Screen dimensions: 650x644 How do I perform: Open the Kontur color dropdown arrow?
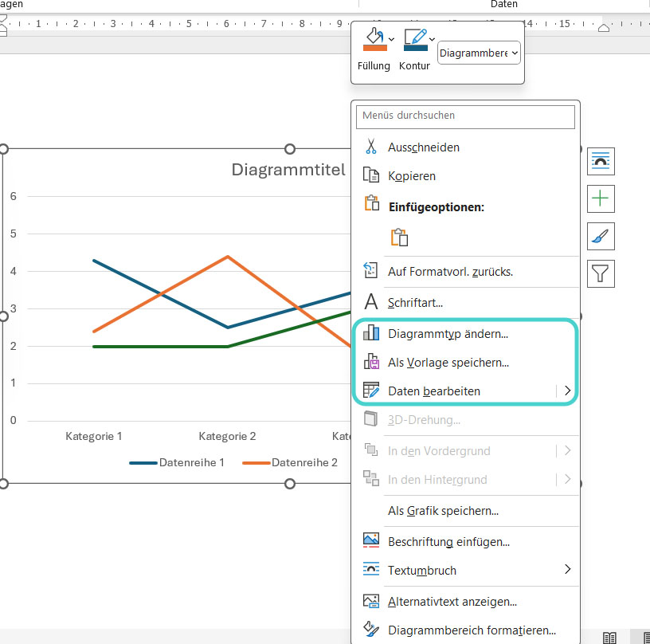[432, 39]
